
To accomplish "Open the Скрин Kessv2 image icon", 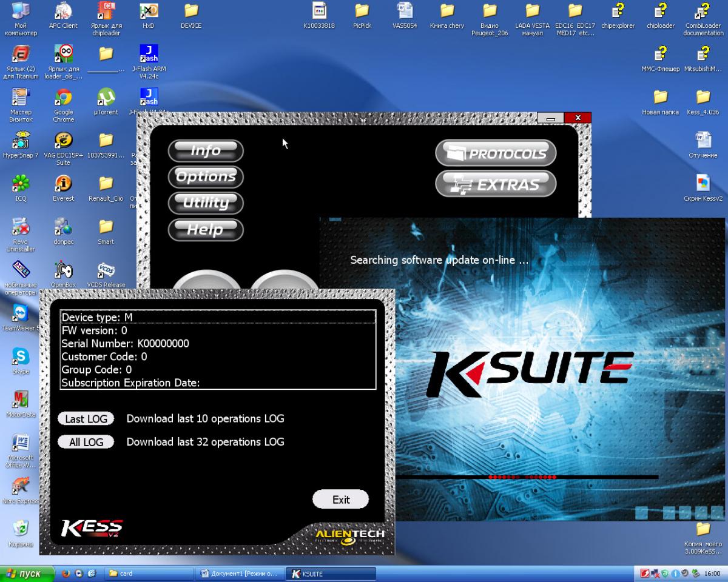I will 703,188.
